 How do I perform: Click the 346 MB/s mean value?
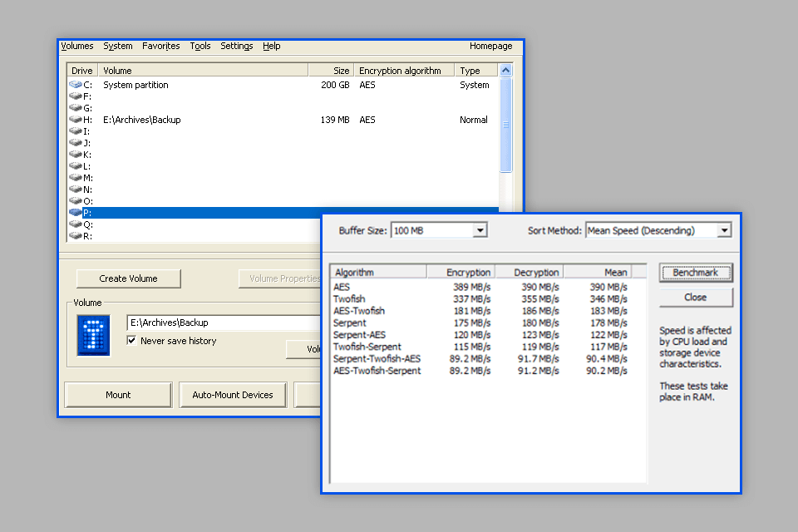(608, 299)
